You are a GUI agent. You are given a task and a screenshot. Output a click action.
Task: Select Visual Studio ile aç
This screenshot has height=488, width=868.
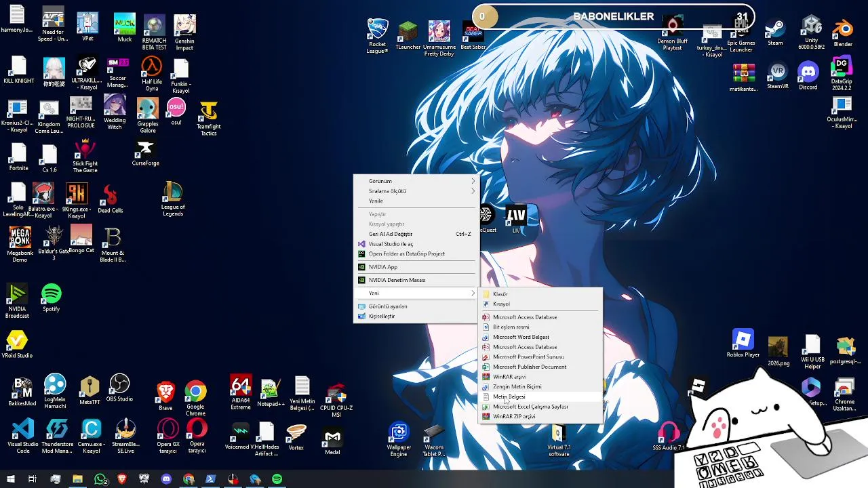416,244
